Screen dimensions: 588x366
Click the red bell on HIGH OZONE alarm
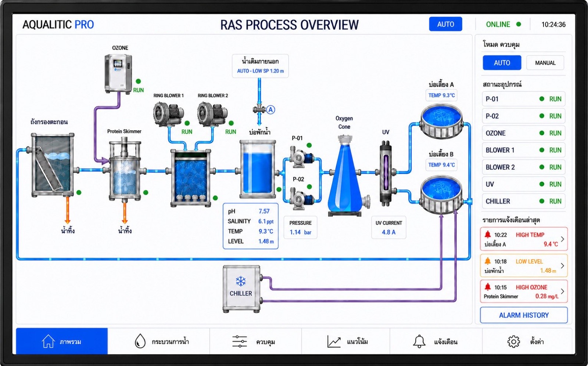[x=488, y=287]
